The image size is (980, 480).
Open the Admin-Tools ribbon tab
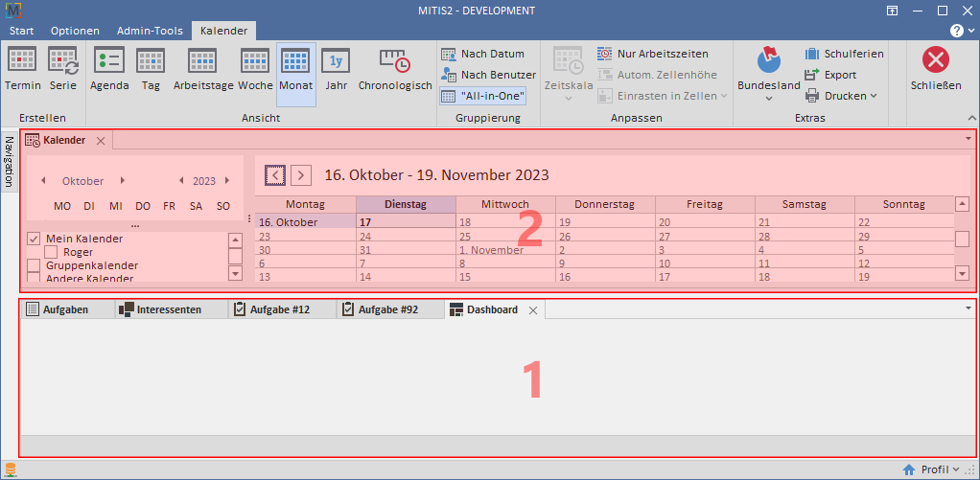tap(148, 31)
